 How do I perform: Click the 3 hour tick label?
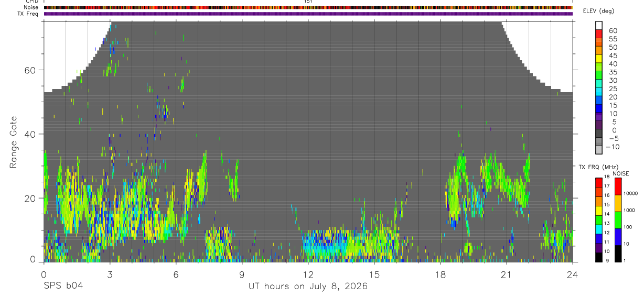coord(110,273)
